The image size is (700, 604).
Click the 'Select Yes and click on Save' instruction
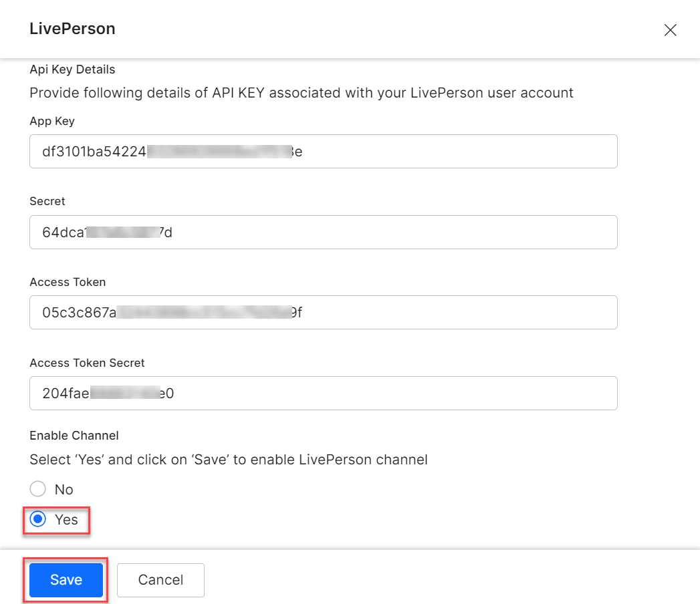coord(228,460)
